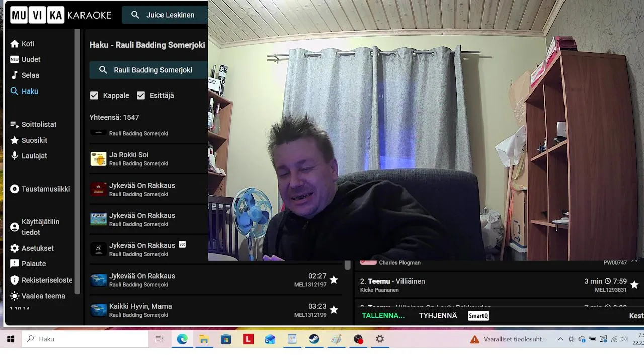Expand hidden system tray icons chevron

[560, 339]
